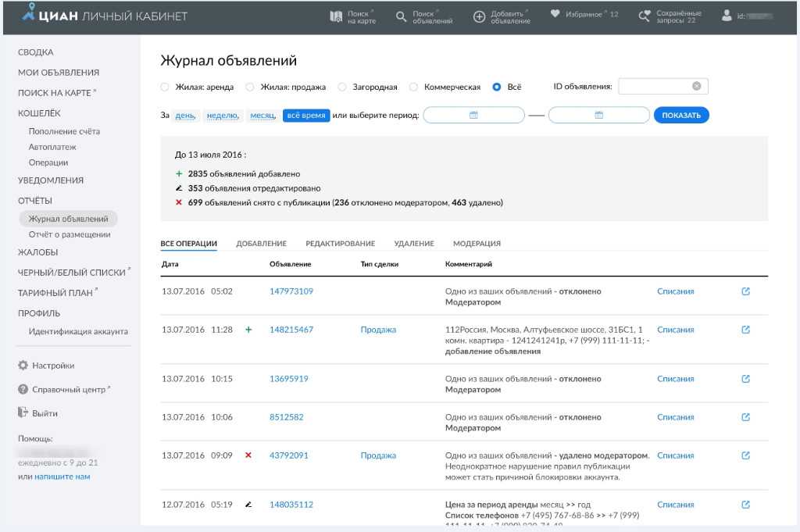Switch to the РЕДАКТИРОВАНИЕ tab
The width and height of the screenshot is (800, 532).
(341, 244)
